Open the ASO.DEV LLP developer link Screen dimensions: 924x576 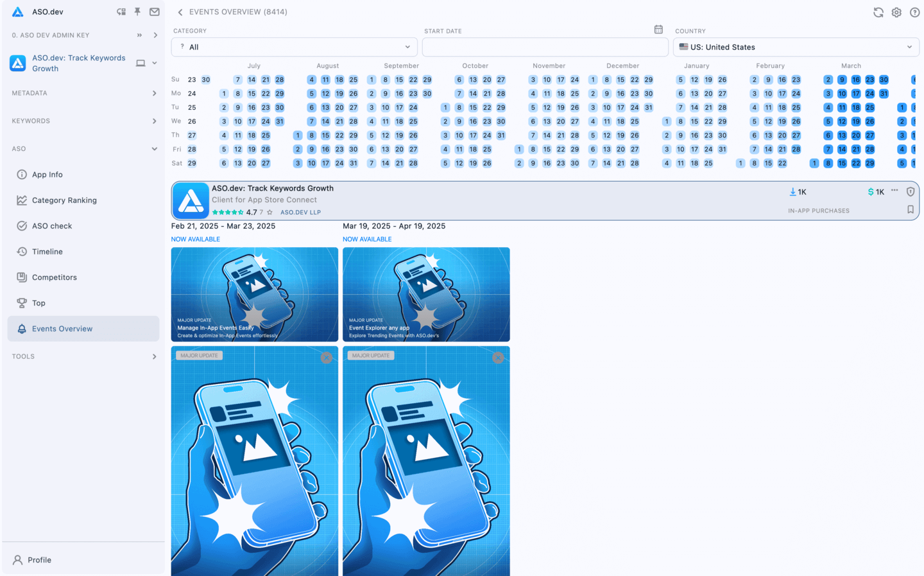[x=300, y=212]
